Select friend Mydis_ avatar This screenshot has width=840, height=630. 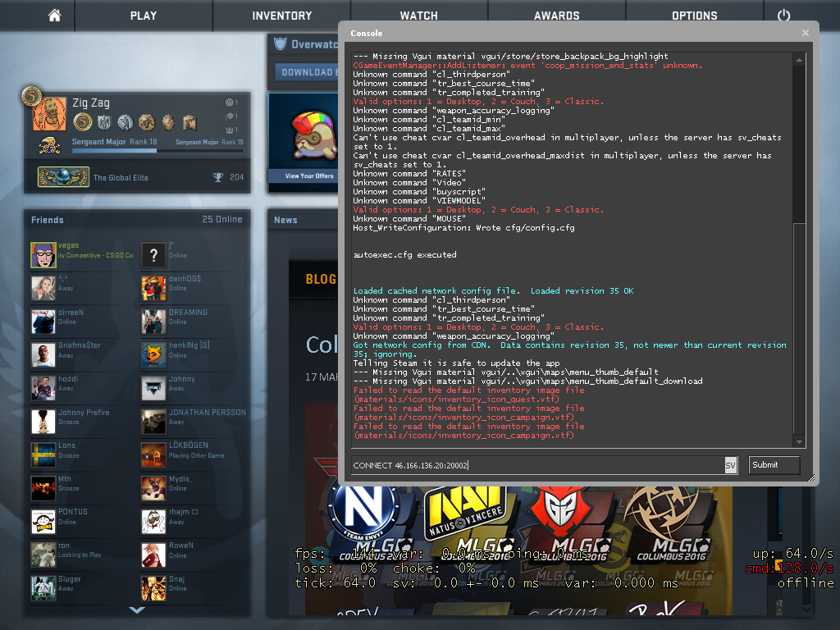pyautogui.click(x=153, y=489)
